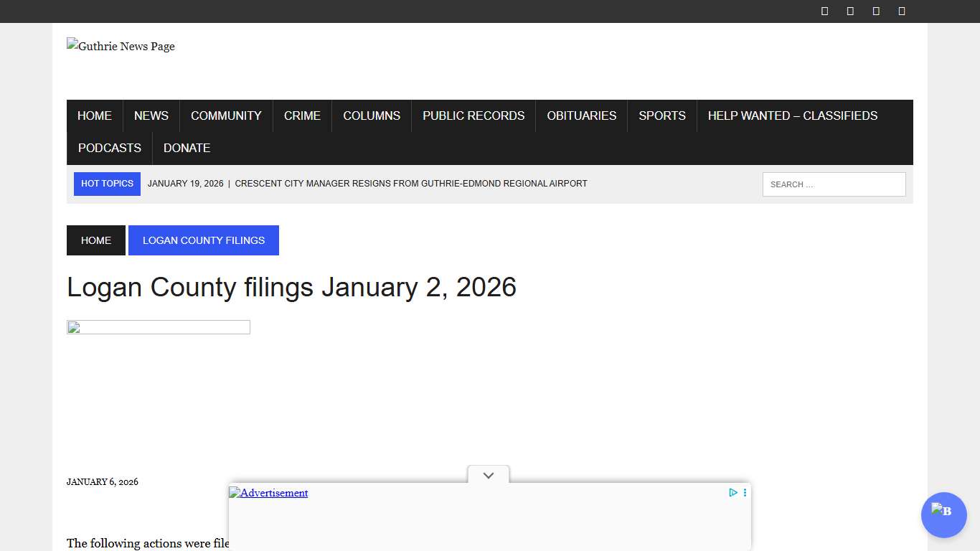Click the Crescent City Manager resigns headline
This screenshot has width=980, height=551.
coord(411,184)
